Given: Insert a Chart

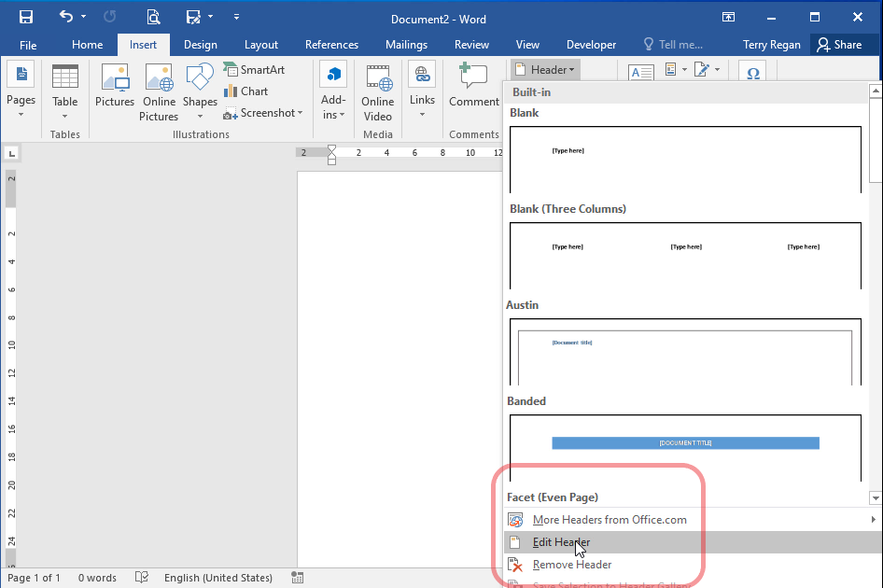Looking at the screenshot, I should [246, 91].
